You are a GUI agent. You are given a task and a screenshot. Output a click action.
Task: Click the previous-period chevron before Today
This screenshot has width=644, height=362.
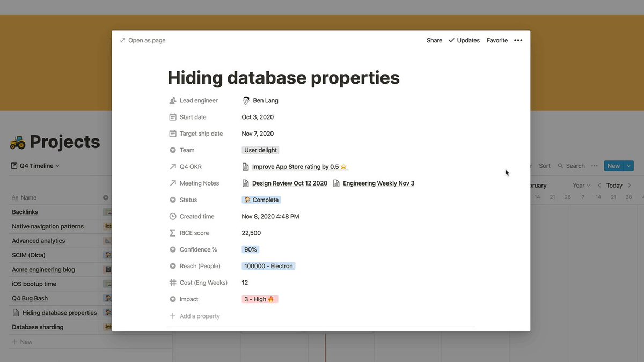click(599, 186)
